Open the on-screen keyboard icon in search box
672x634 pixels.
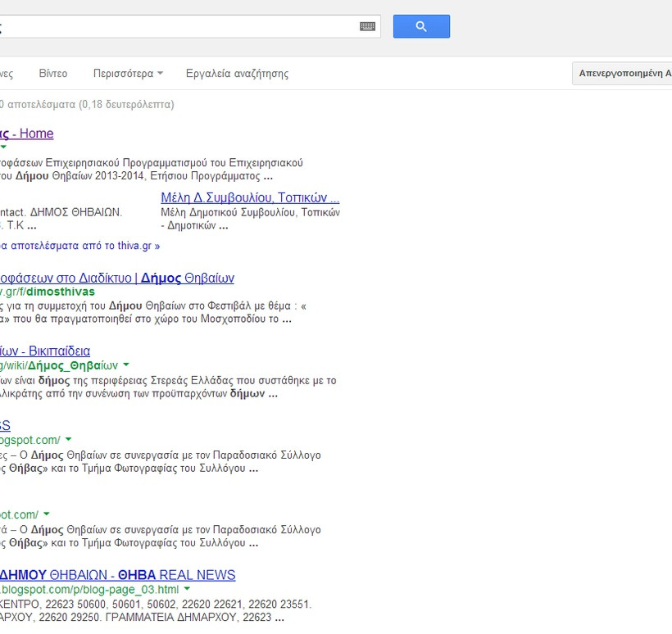tap(367, 26)
